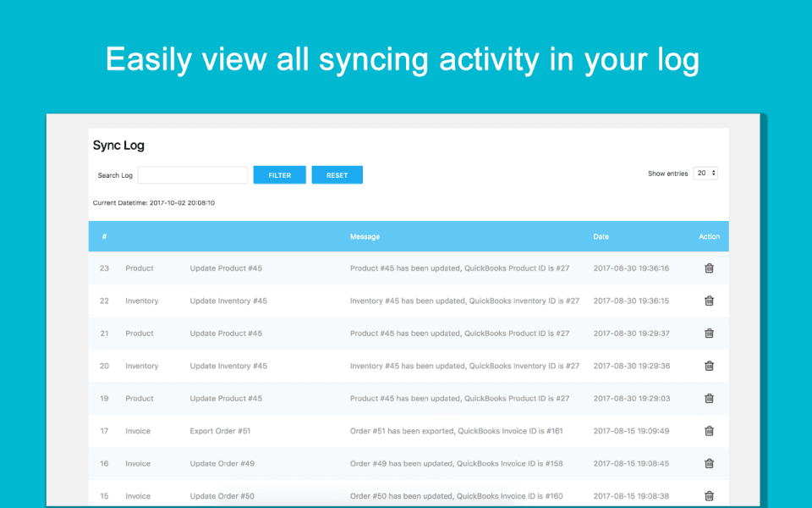Click trash icon for entry 21
812x508 pixels.
pyautogui.click(x=709, y=334)
